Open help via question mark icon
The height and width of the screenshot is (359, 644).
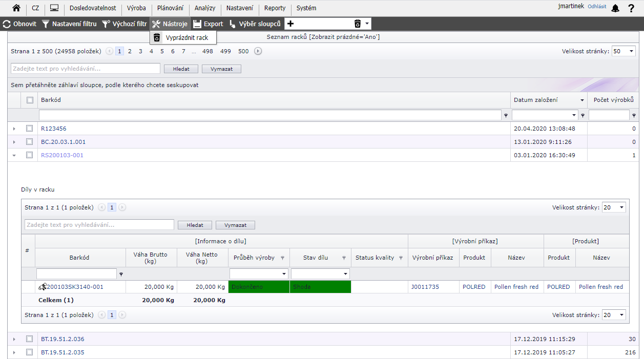[x=631, y=8]
